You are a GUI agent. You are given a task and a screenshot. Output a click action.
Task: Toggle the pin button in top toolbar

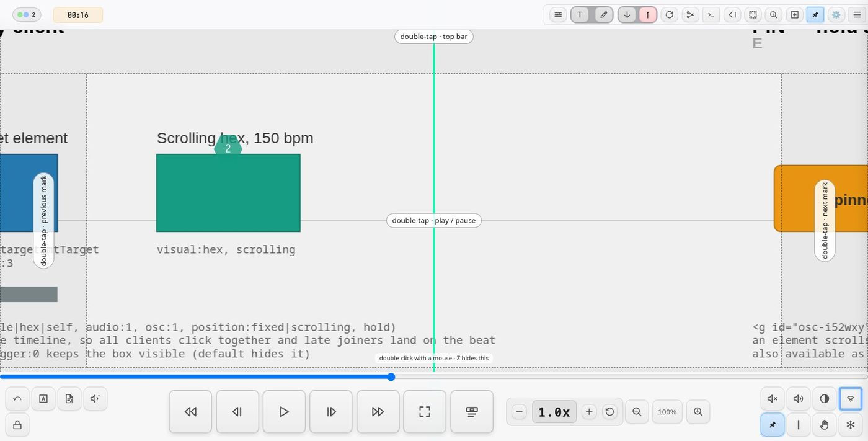point(815,15)
